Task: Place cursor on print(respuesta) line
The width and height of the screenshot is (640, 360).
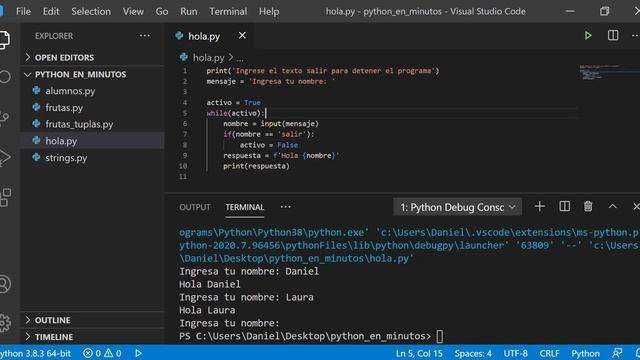Action: pyautogui.click(x=256, y=166)
